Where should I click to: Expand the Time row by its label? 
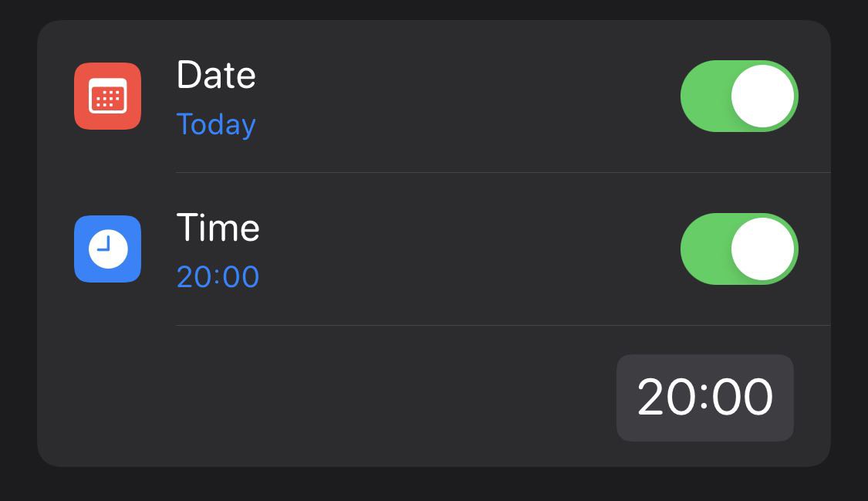[218, 227]
